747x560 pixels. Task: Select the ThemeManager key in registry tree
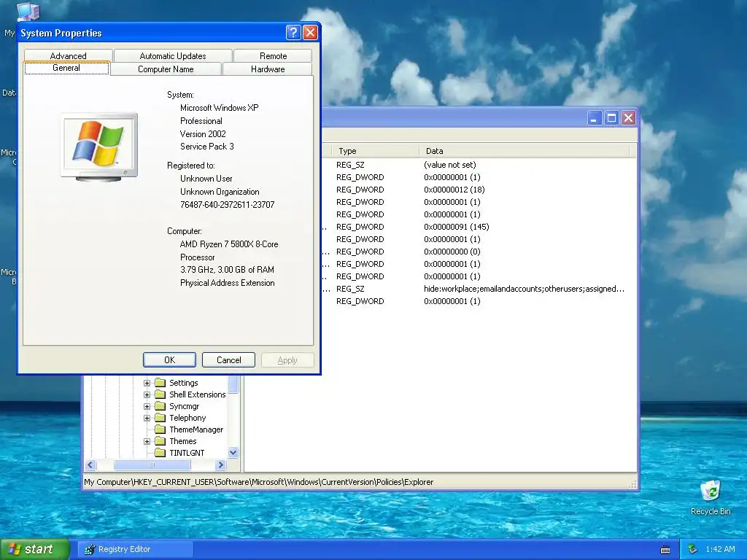pyautogui.click(x=196, y=429)
